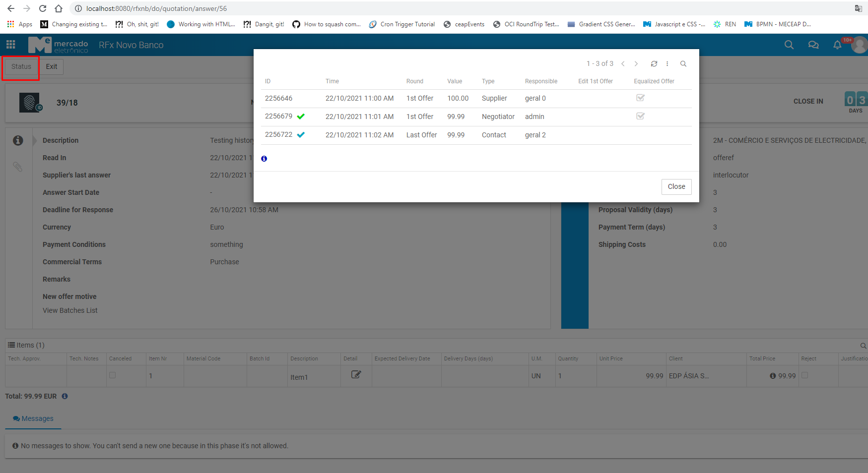This screenshot has width=868, height=473.
Task: Open the View Batches List link
Action: point(70,310)
